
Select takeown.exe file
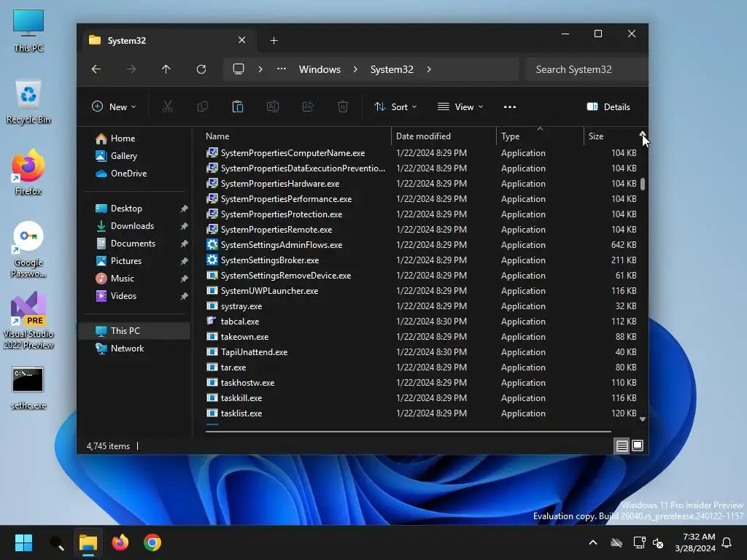click(x=244, y=337)
